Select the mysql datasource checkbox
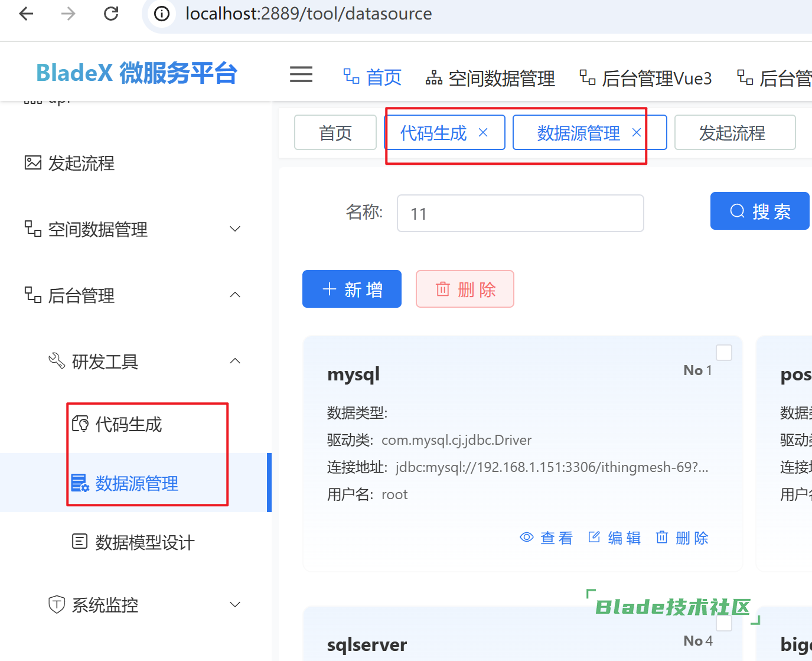This screenshot has width=812, height=661. (x=723, y=353)
